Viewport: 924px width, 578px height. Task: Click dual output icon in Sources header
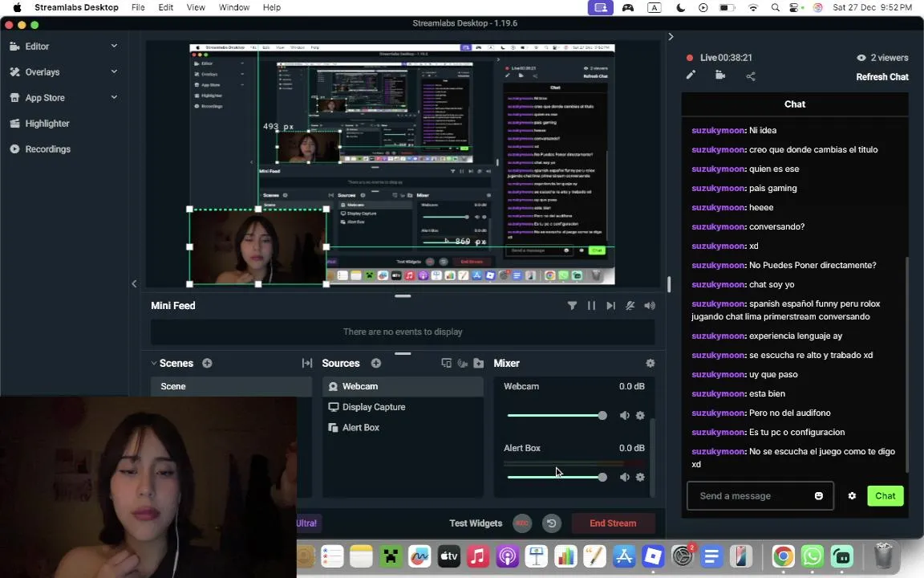(x=447, y=364)
